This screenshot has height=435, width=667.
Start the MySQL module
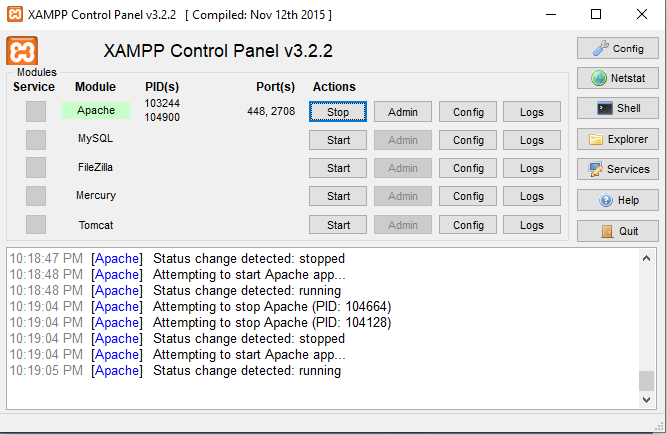coord(338,140)
